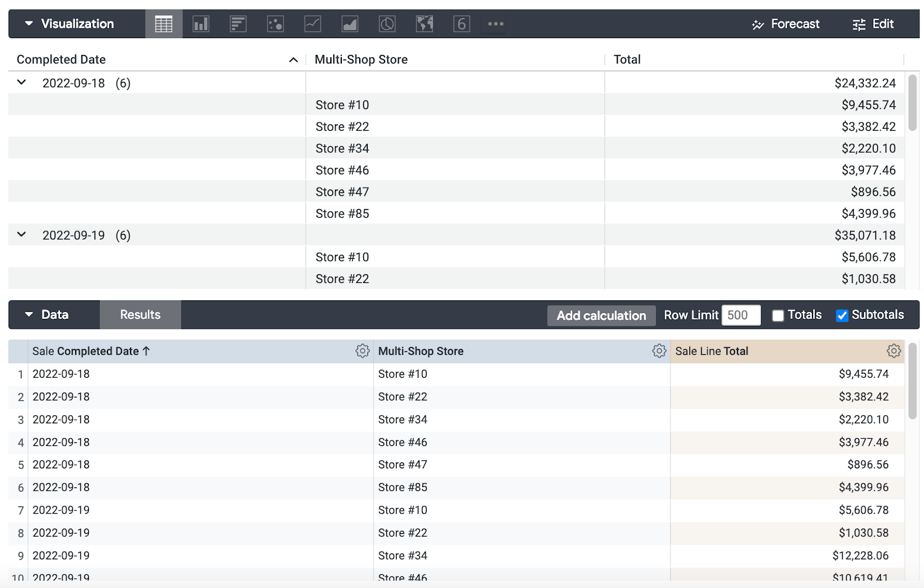
Task: Click the Add calculation button
Action: [x=601, y=315]
